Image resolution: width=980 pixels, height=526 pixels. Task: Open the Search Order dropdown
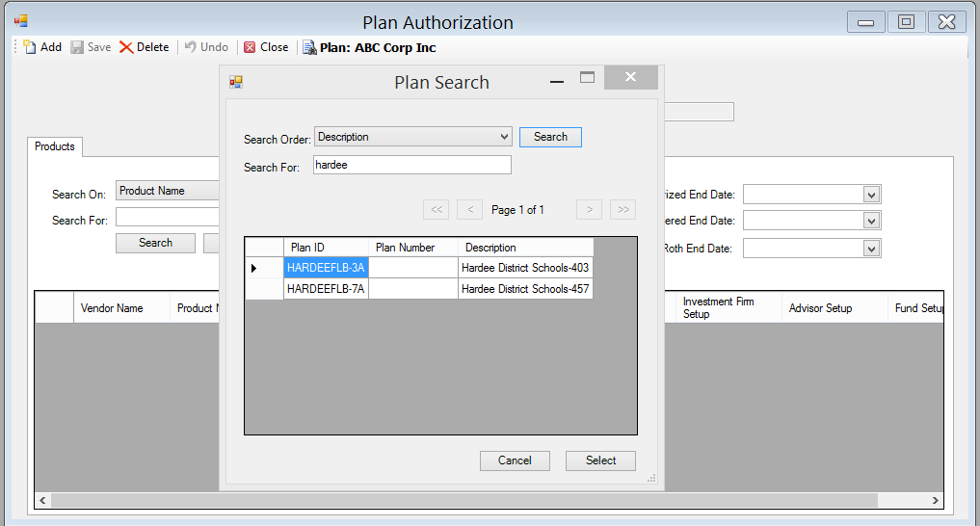point(413,137)
